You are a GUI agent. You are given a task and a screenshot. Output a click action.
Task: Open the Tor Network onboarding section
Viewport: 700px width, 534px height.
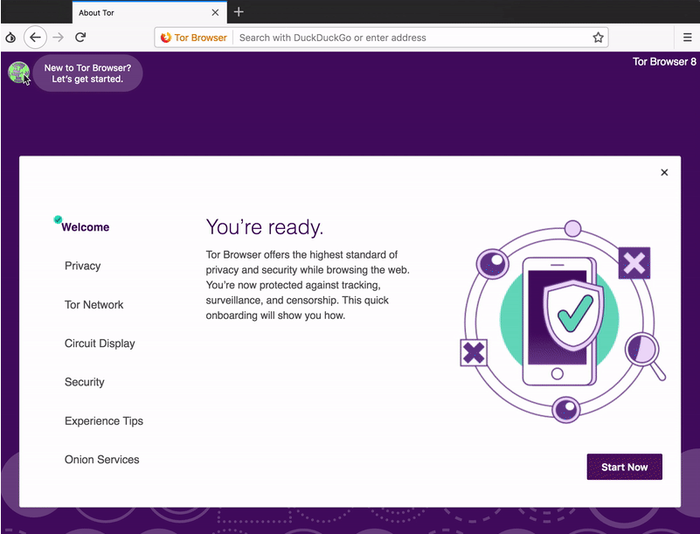(x=94, y=305)
